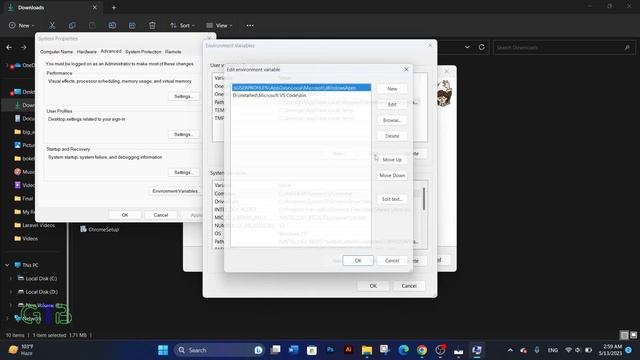This screenshot has height=360, width=640.
Task: Open Task View from the taskbar
Action: pos(276,350)
